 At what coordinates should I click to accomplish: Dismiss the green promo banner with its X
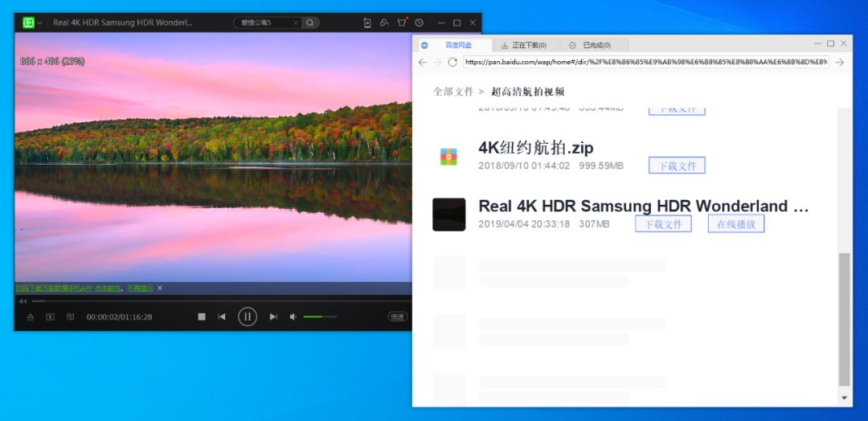[x=160, y=288]
